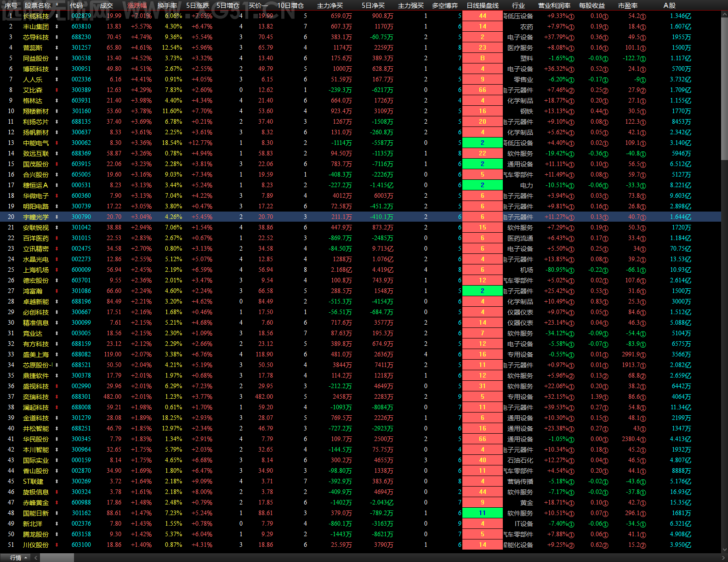Screen dimensions: 728x562
Task: Sort by the 5日净买 column header
Action: click(x=373, y=6)
